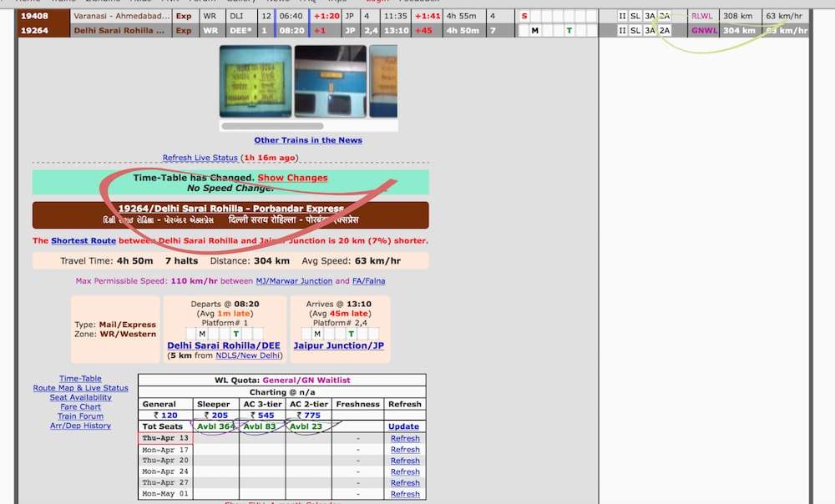This screenshot has width=835, height=504.
Task: Click Update link in Tot Seats row
Action: (403, 426)
